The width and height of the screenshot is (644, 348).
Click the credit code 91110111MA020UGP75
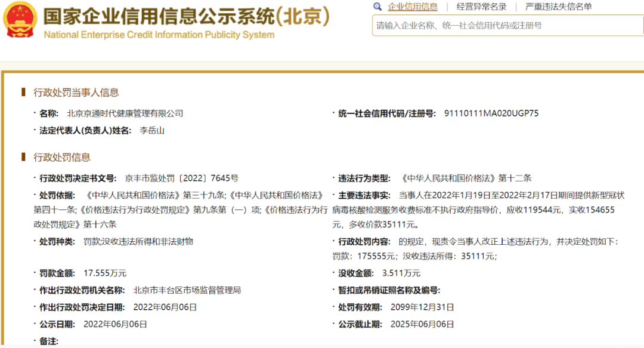[491, 113]
